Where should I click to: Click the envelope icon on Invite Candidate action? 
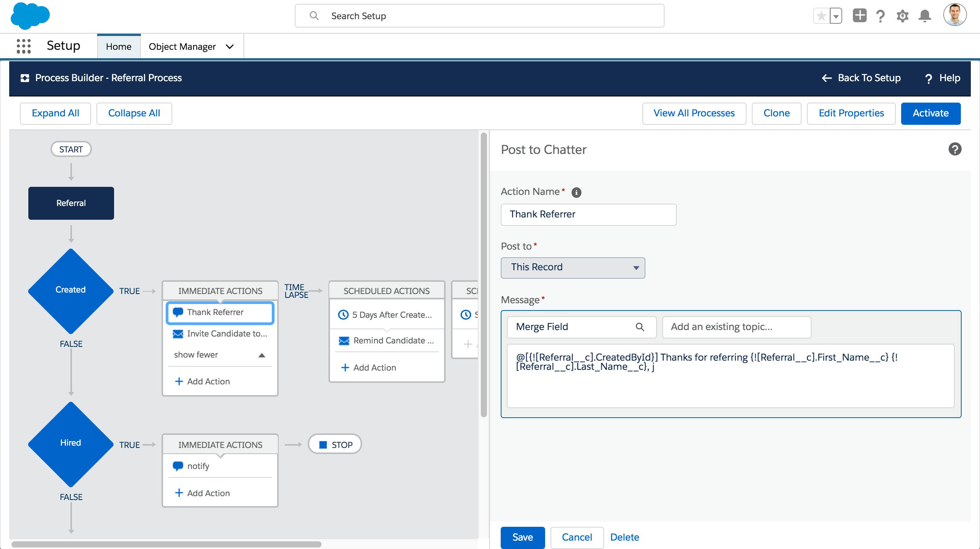click(x=178, y=334)
